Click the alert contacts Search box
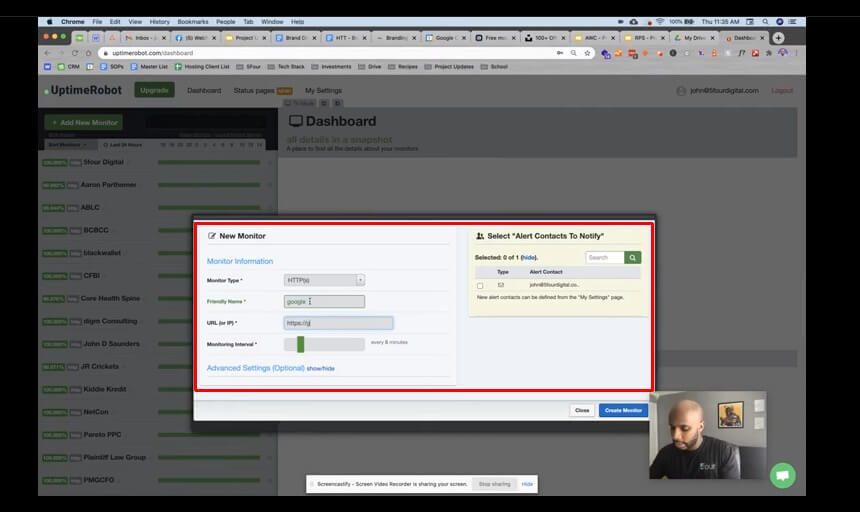The height and width of the screenshot is (512, 860). tap(605, 258)
